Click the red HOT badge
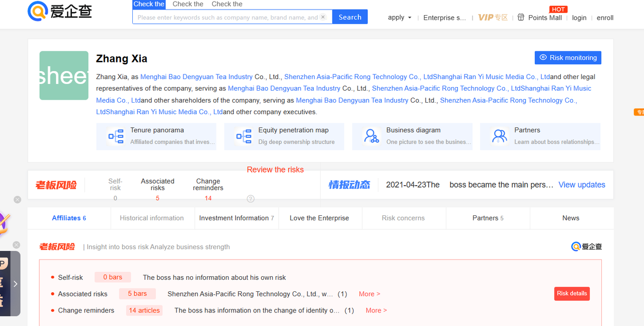 click(x=558, y=9)
